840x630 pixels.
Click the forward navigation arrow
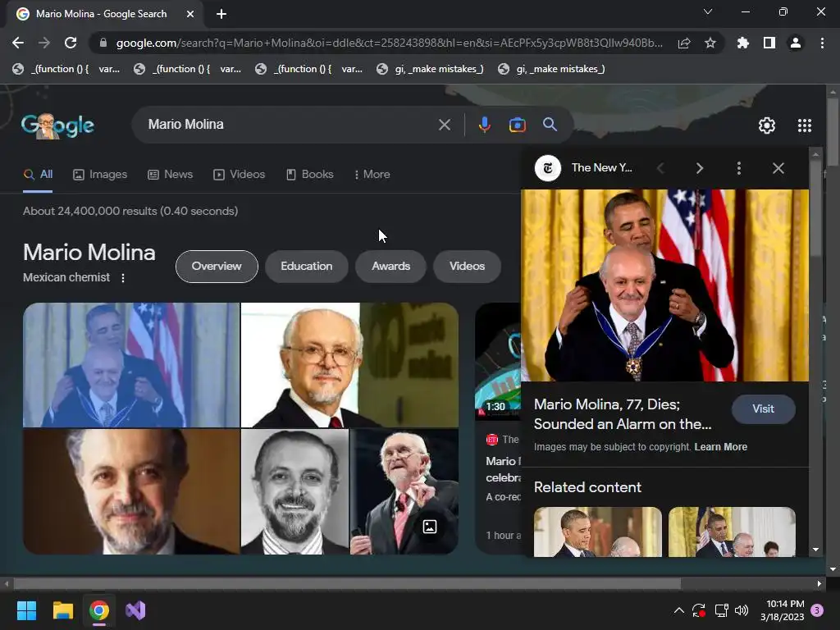pyautogui.click(x=44, y=43)
